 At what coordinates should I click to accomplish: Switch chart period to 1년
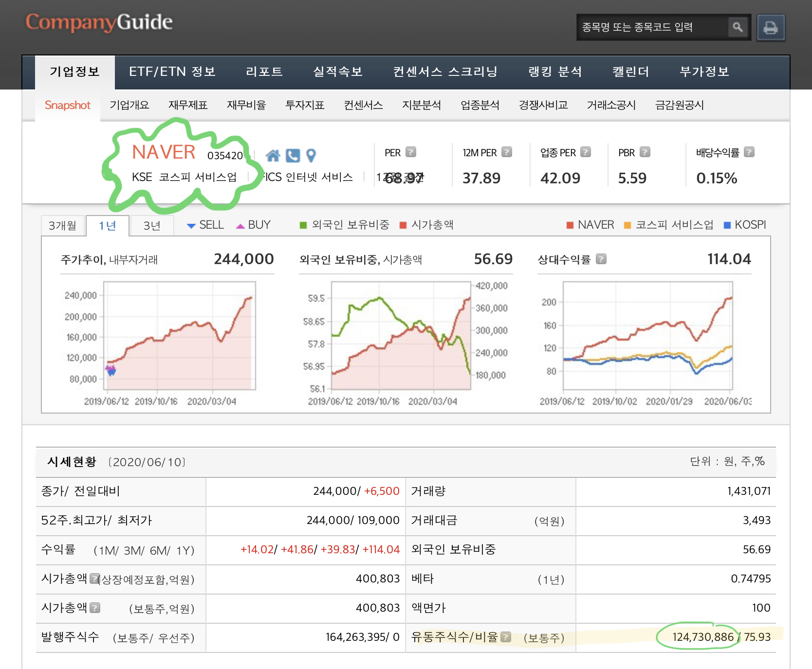pos(108,226)
